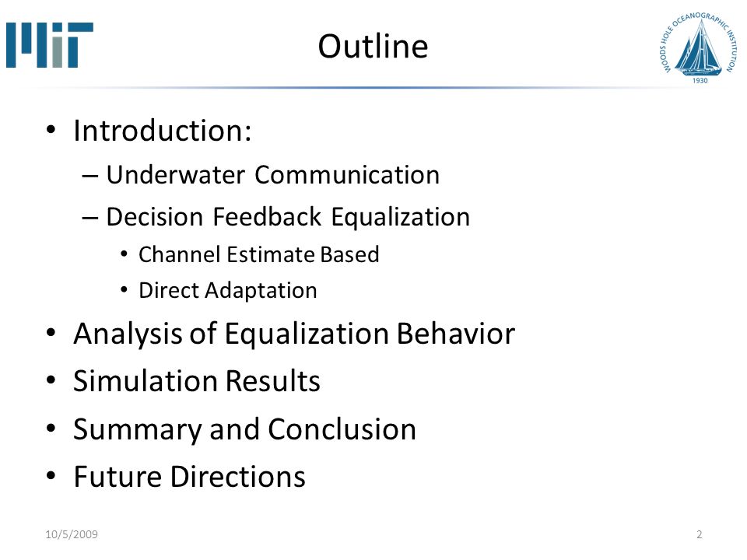Click the gray bar in the MIT logo
747x560 pixels.
click(58, 52)
